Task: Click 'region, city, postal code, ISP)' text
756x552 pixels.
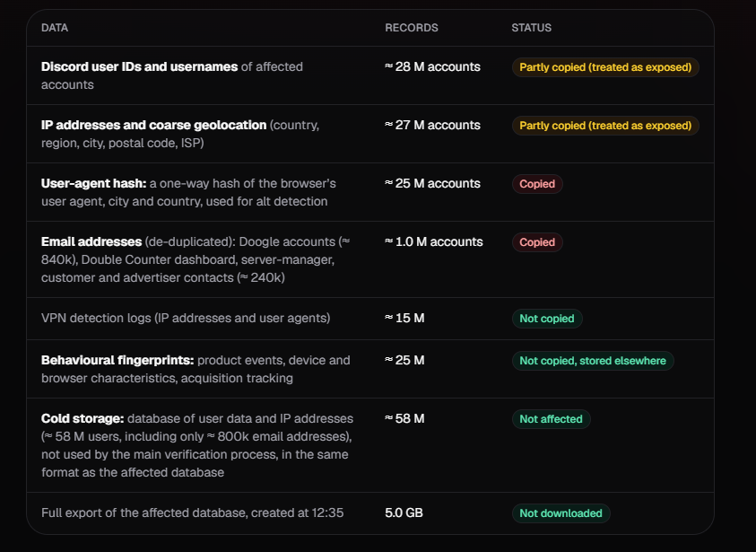Action: 123,143
